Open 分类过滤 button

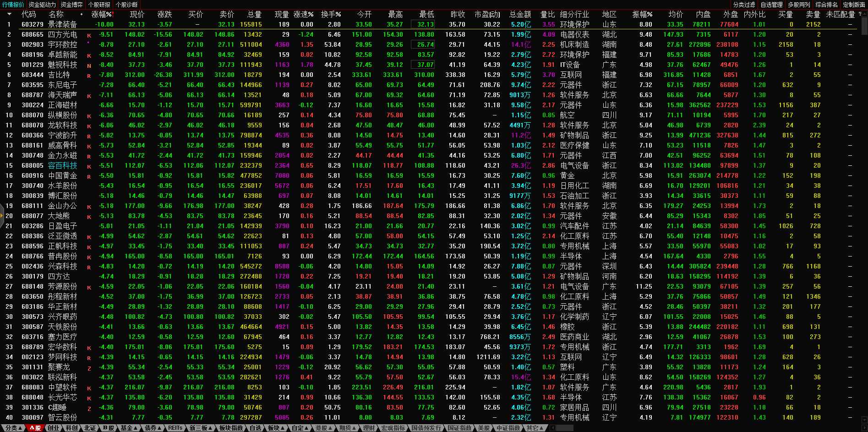pos(744,5)
